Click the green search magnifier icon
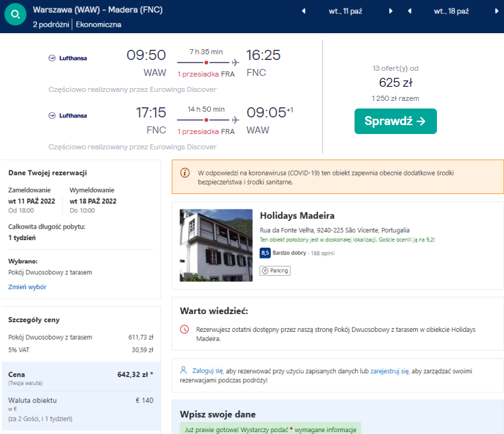504x434 pixels. [x=15, y=15]
